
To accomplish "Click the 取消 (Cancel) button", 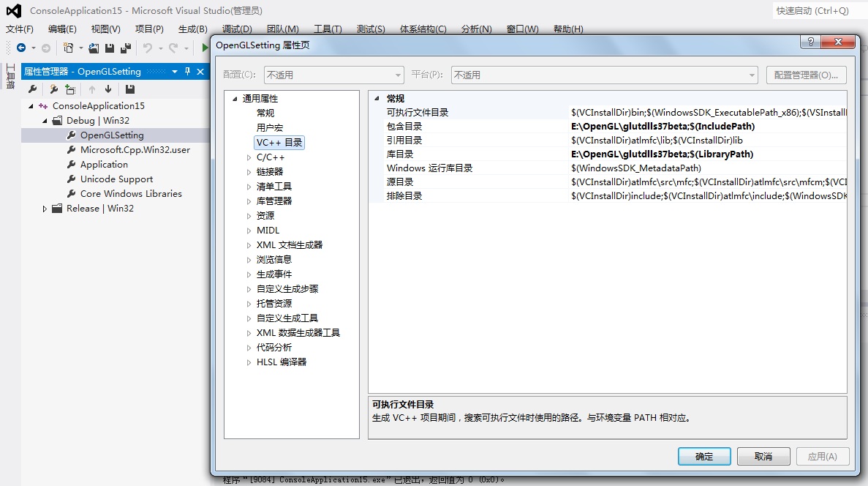I will pyautogui.click(x=763, y=457).
